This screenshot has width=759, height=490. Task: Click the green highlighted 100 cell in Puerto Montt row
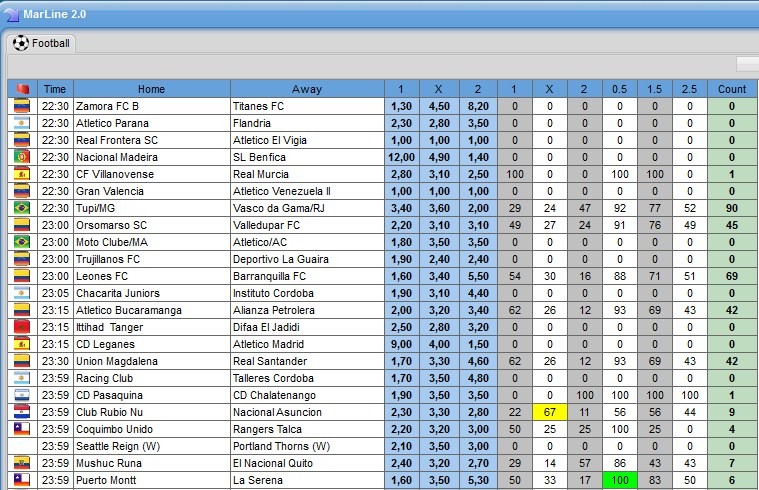coord(619,480)
